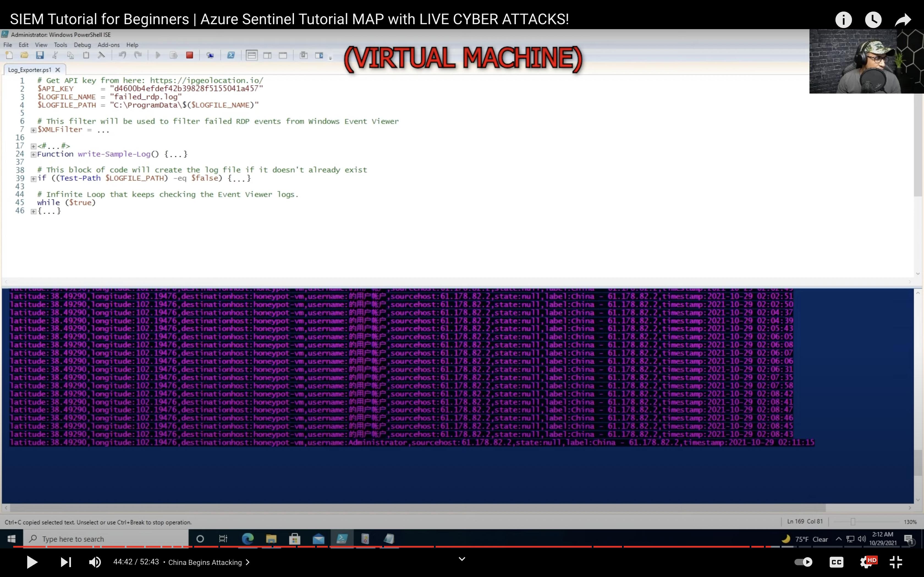The height and width of the screenshot is (577, 924).
Task: Mute the video audio button
Action: click(95, 562)
